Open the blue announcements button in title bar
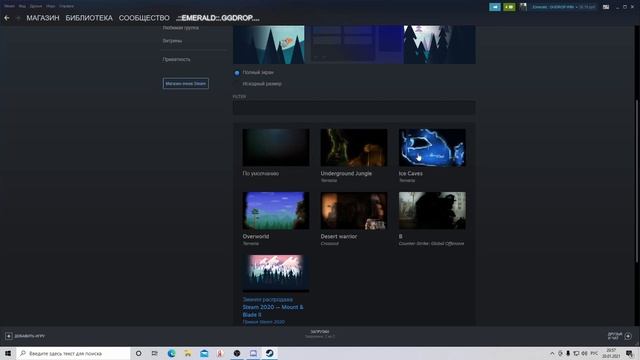 click(x=495, y=7)
